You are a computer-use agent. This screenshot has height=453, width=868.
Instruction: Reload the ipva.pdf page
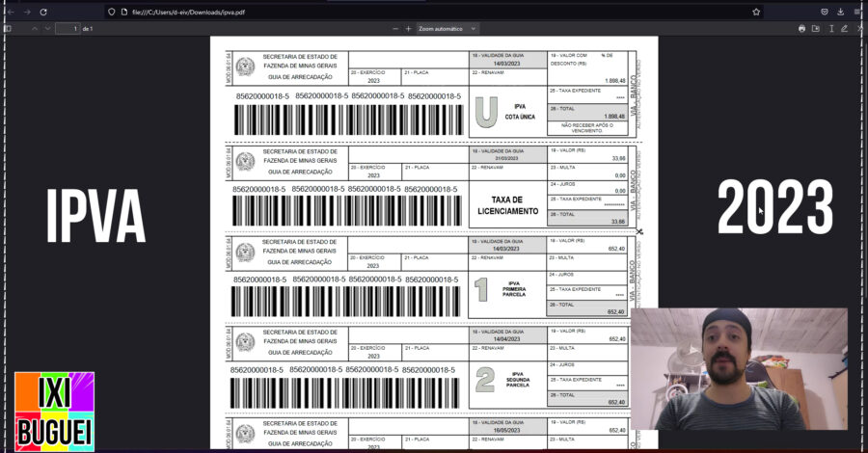pyautogui.click(x=43, y=12)
